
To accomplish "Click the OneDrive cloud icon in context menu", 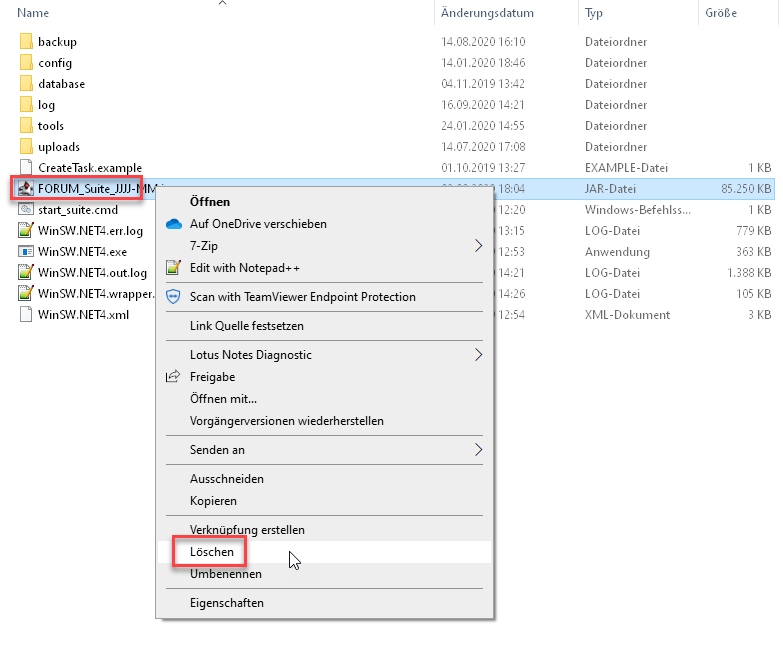I will point(173,224).
